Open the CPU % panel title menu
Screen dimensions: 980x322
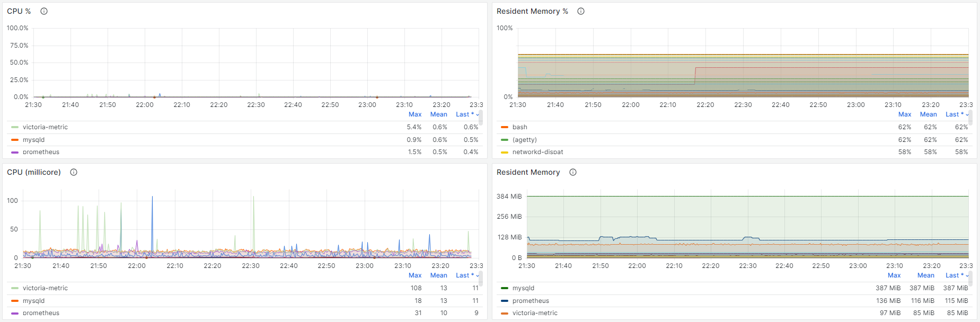[19, 11]
